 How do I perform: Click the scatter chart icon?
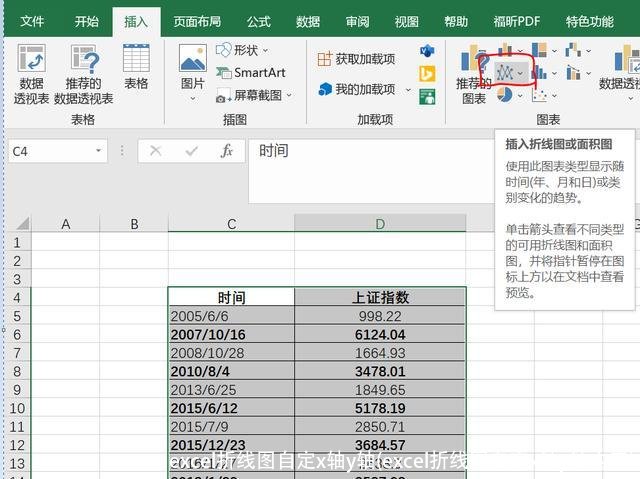[540, 95]
